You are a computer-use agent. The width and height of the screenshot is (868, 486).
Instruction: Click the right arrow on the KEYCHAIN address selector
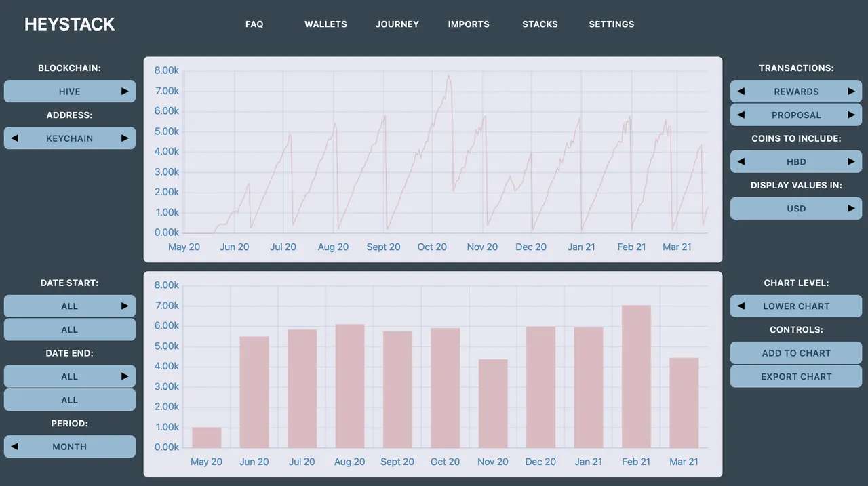125,138
